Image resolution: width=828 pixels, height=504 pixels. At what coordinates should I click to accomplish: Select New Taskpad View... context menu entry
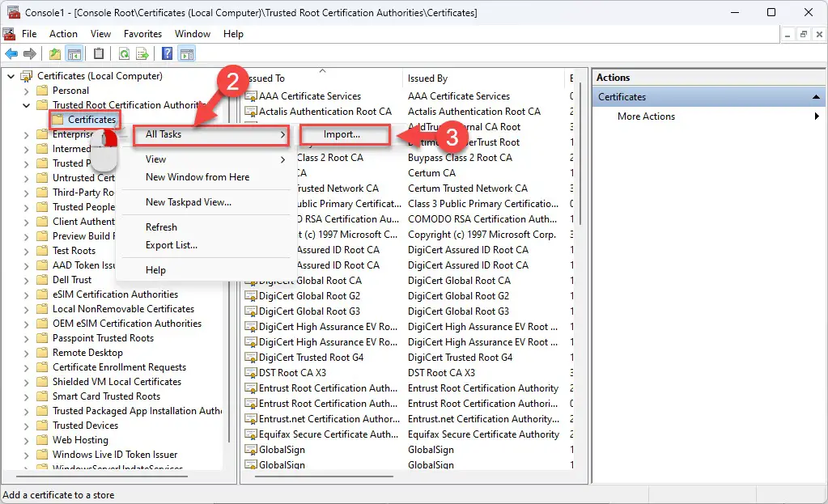[x=188, y=202]
